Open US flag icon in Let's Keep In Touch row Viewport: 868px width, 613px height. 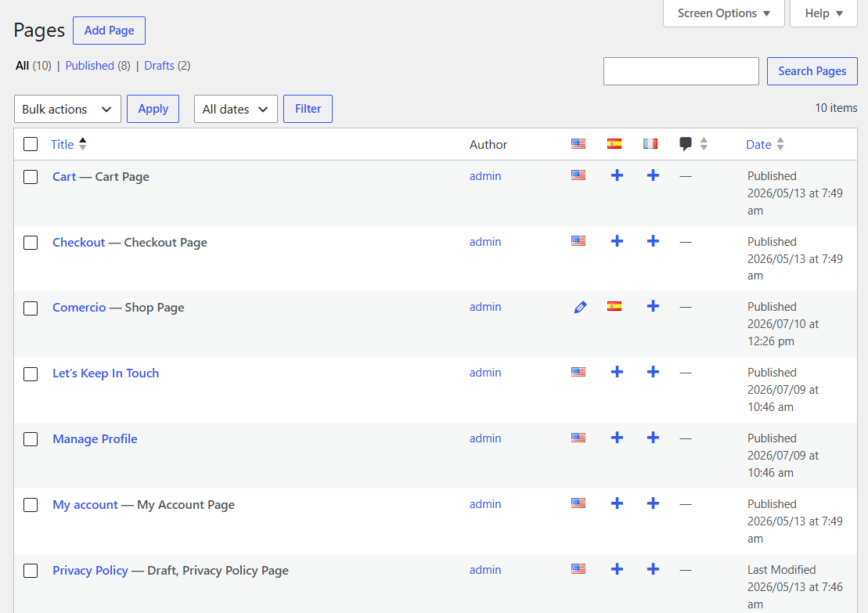pos(578,372)
